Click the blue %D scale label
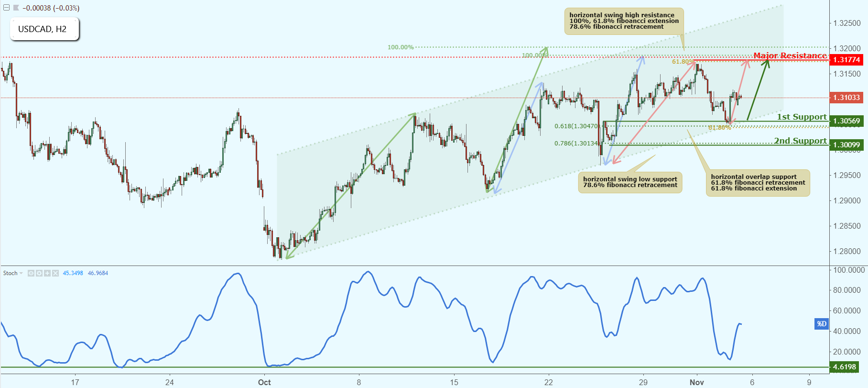Image resolution: width=868 pixels, height=388 pixels. click(x=821, y=324)
